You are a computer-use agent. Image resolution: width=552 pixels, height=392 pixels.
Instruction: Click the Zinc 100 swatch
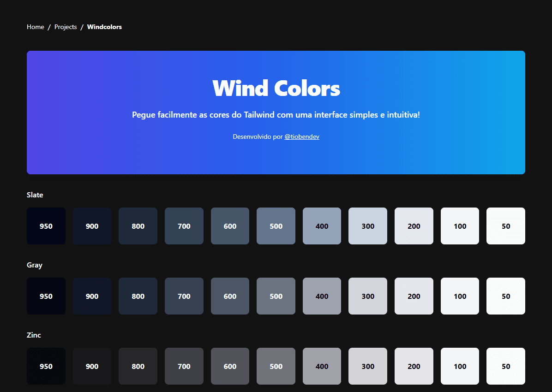pyautogui.click(x=460, y=366)
